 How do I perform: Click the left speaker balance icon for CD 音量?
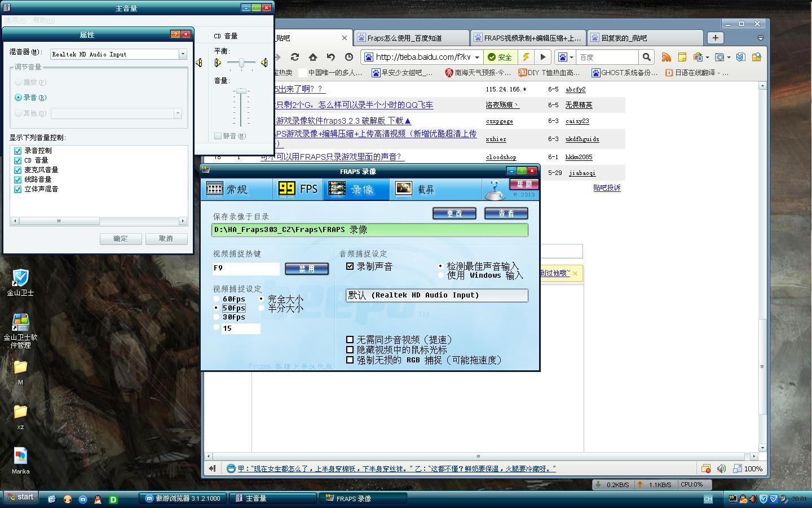click(218, 63)
